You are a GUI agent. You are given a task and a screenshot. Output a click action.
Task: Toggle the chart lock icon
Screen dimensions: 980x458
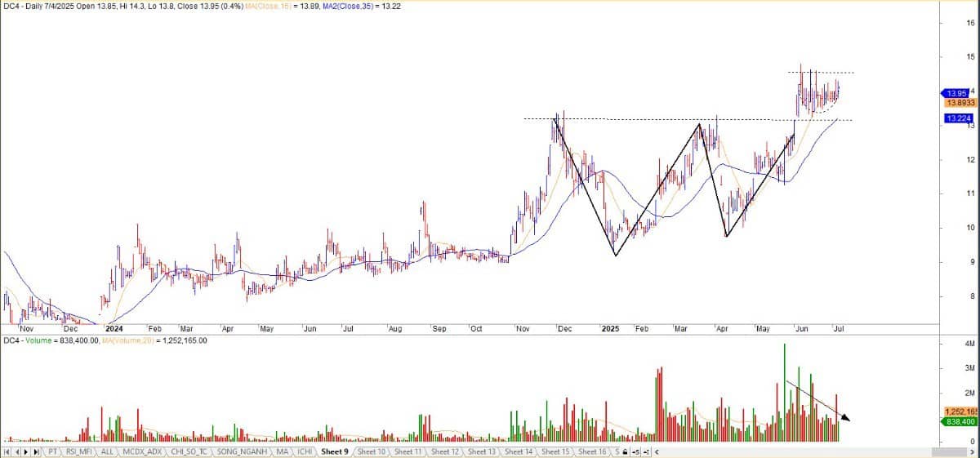tap(625, 451)
